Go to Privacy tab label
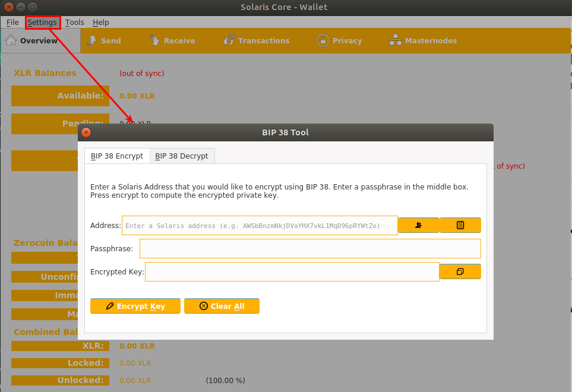 [347, 40]
